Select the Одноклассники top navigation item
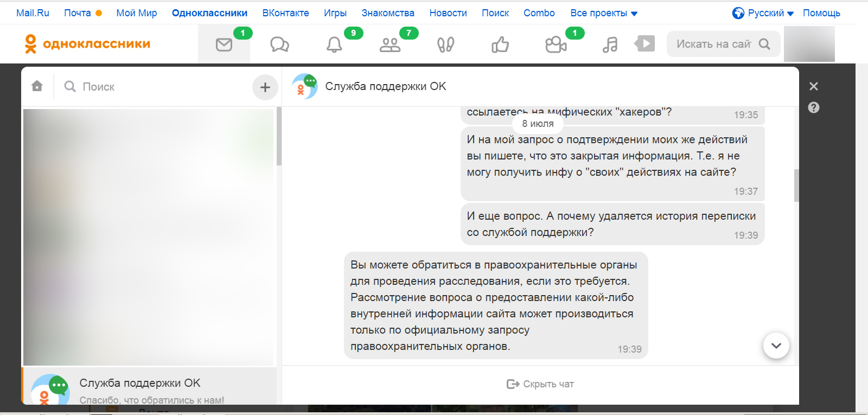Image resolution: width=868 pixels, height=415 pixels. coord(209,13)
